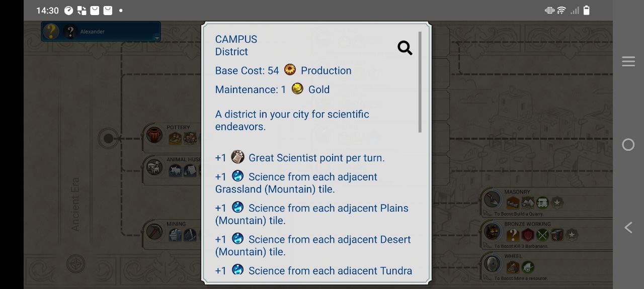
Task: Open the Android recent apps menu button
Action: click(628, 61)
